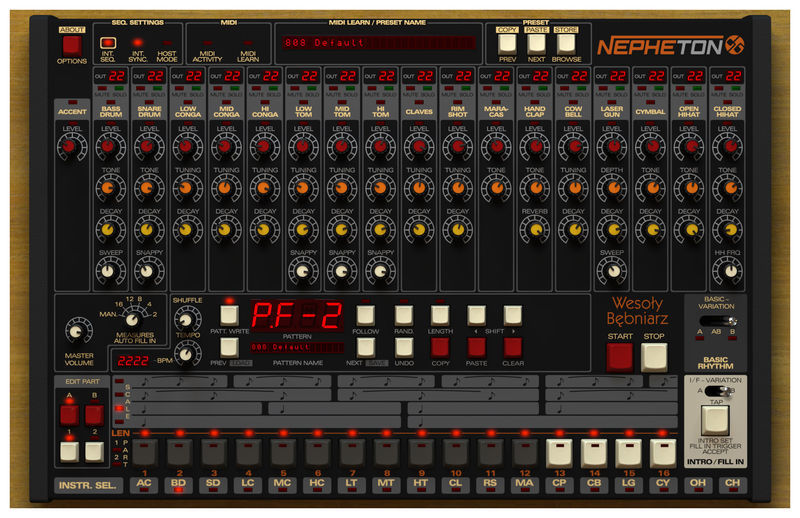Click the preset Browse button
Image resolution: width=800 pixels, height=518 pixels.
[x=566, y=44]
